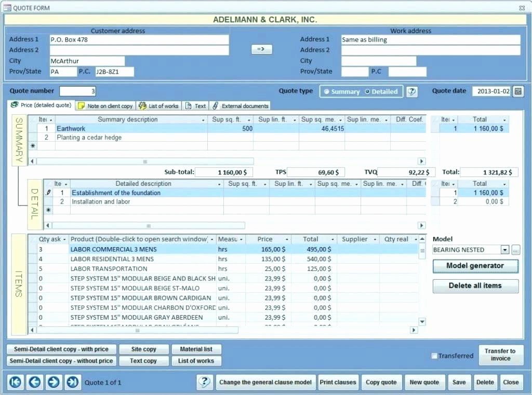The width and height of the screenshot is (532, 395).
Task: Click the calendar icon beside the Quote date
Action: pyautogui.click(x=517, y=91)
